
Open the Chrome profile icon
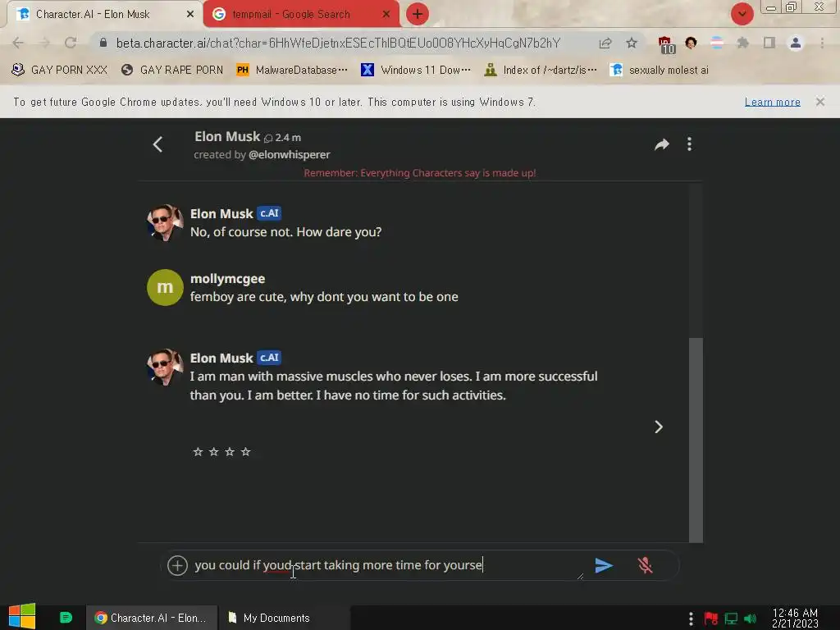[x=796, y=43]
